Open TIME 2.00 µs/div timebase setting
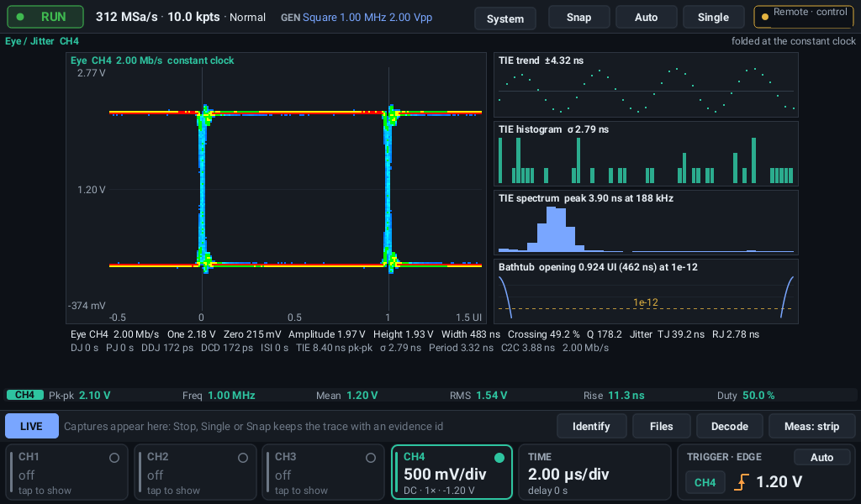Viewport: 861px width, 504px height. click(x=568, y=475)
